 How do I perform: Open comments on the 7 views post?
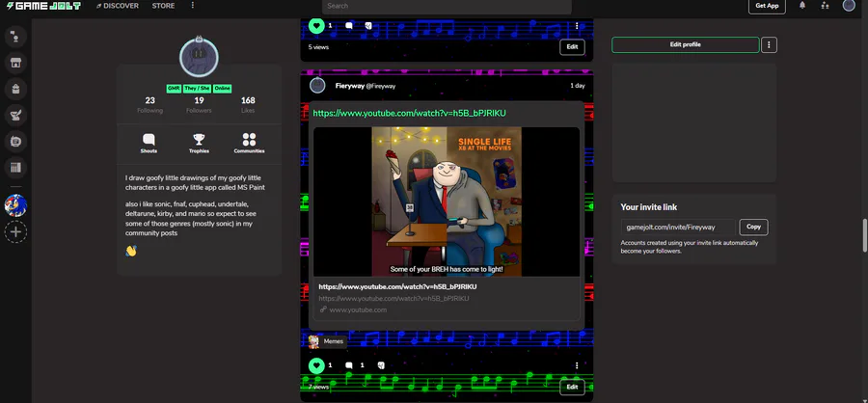click(x=349, y=365)
